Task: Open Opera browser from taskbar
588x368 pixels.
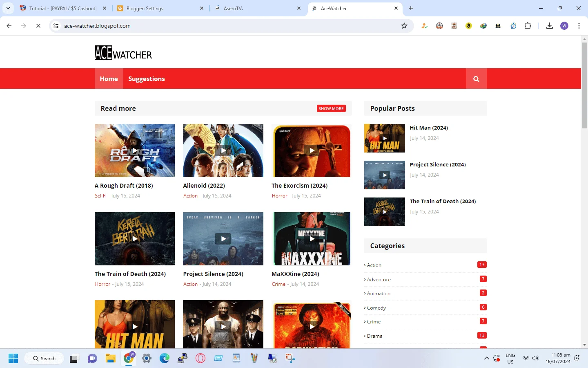Action: [200, 359]
